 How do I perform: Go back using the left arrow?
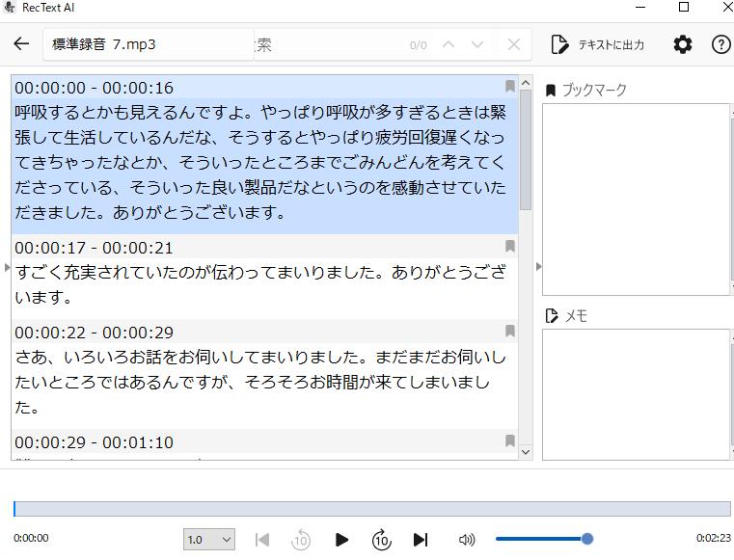click(x=21, y=44)
